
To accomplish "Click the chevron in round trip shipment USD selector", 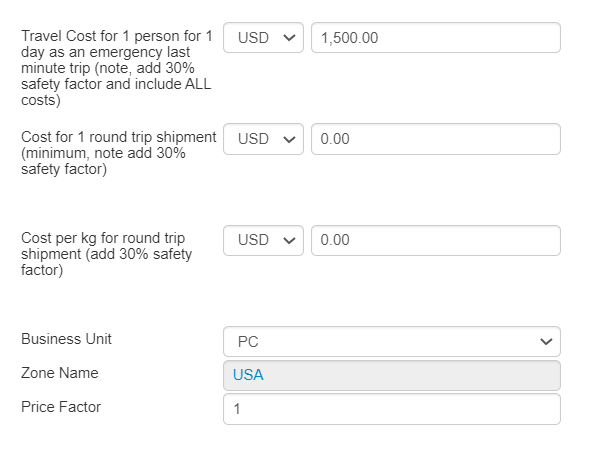I will pyautogui.click(x=289, y=139).
